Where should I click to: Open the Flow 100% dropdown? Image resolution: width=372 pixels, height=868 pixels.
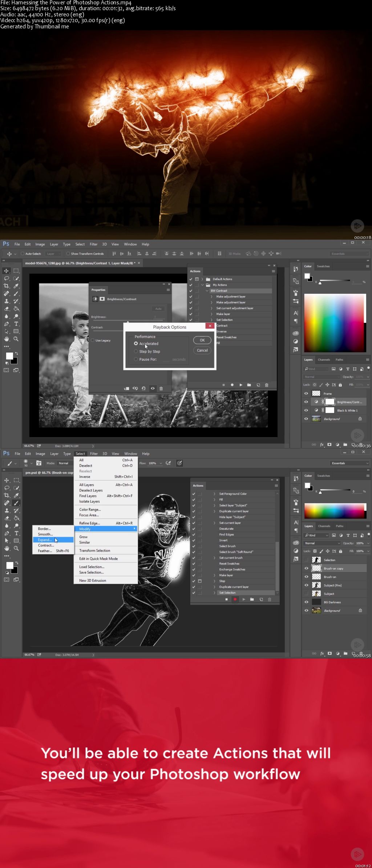(161, 463)
